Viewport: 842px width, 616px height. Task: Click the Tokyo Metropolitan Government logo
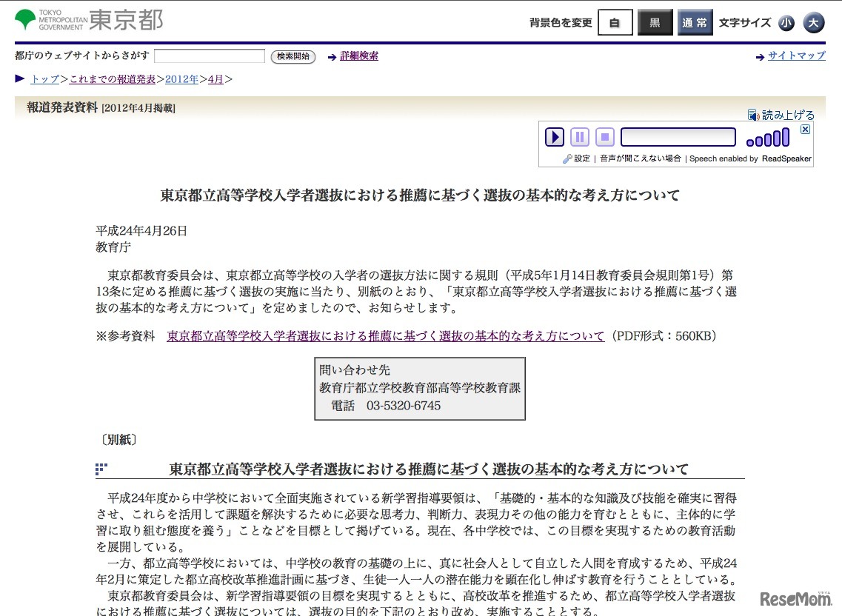point(89,20)
